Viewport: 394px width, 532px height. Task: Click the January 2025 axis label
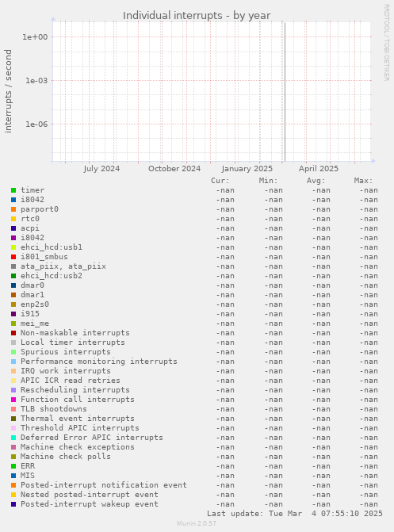tap(247, 169)
